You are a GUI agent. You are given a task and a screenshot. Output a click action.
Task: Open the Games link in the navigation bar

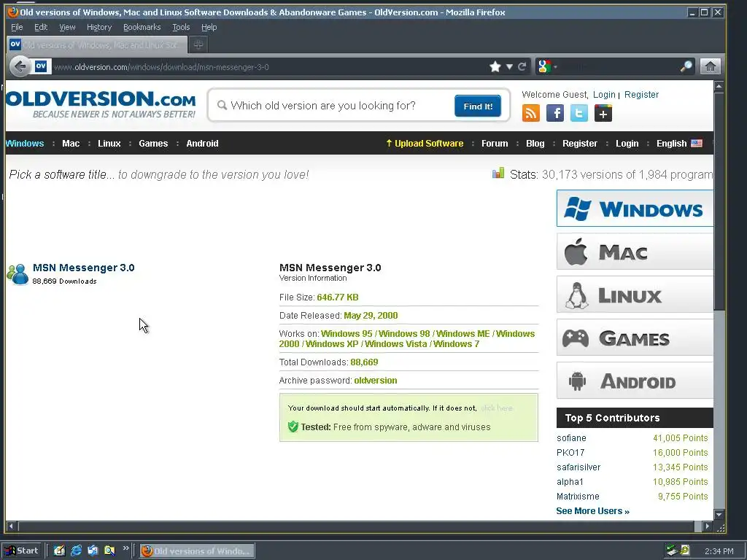click(153, 144)
